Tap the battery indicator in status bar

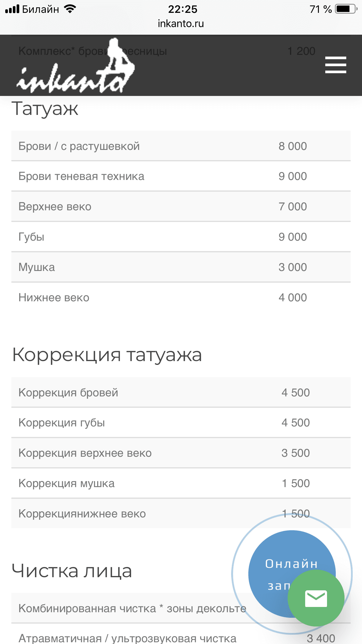(346, 9)
